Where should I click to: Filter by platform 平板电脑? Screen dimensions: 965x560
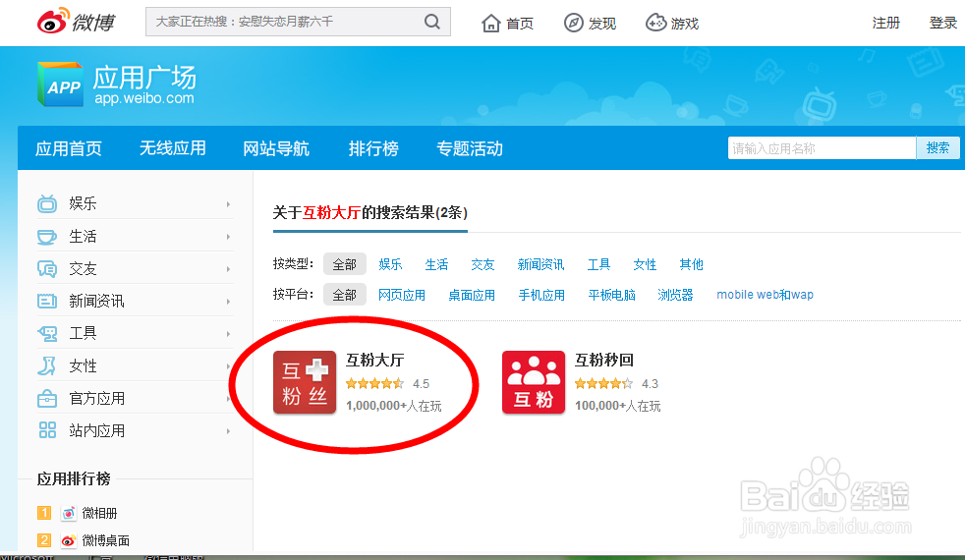point(611,295)
